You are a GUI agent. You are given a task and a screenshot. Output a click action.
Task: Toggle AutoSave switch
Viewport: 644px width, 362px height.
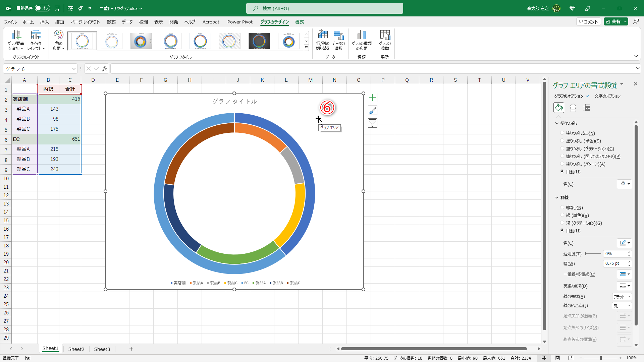[x=43, y=8]
